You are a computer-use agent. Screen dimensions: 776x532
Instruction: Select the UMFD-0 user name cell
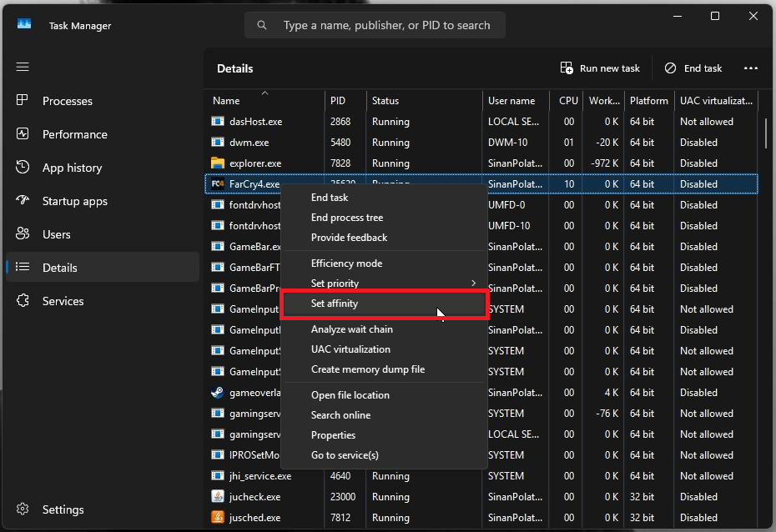point(506,204)
